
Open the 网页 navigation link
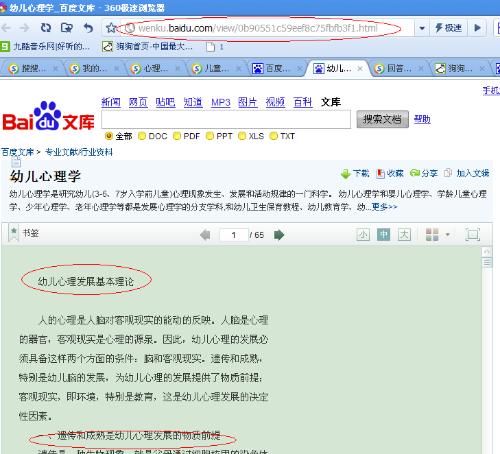(x=138, y=102)
